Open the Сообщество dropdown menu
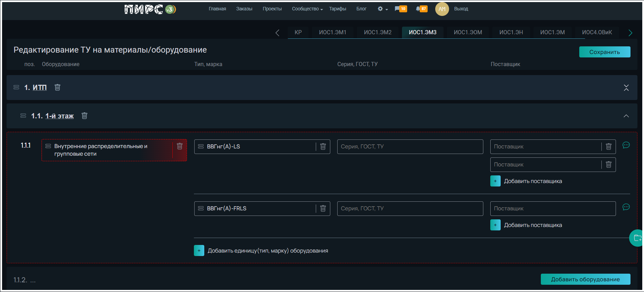Screen dimensions: 644x292 307,9
